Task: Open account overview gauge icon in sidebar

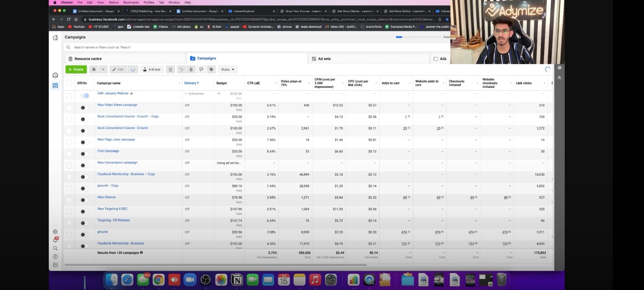Action: (x=56, y=75)
